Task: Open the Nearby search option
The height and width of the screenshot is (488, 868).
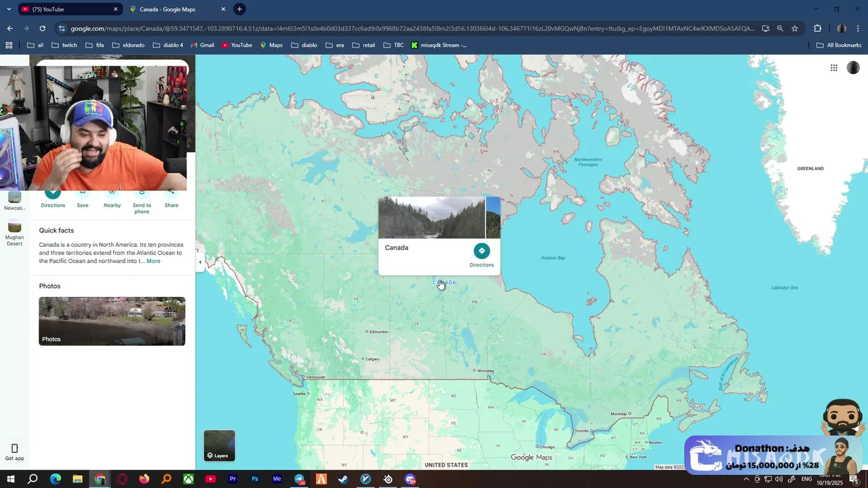Action: [x=113, y=199]
